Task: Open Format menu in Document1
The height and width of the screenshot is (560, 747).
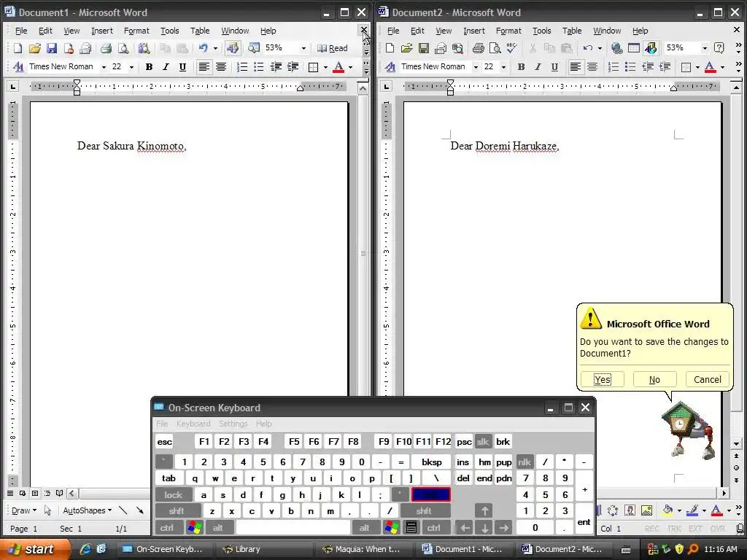Action: coord(136,31)
